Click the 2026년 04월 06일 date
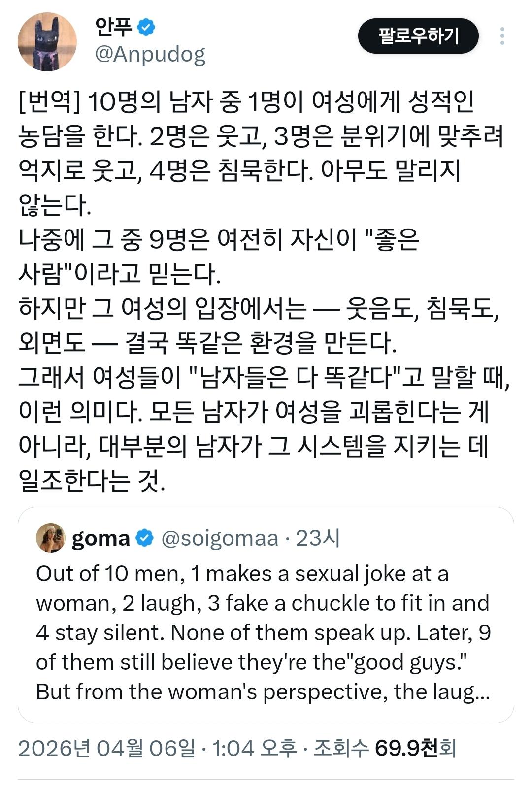This screenshot has height=789, width=532. point(106,749)
